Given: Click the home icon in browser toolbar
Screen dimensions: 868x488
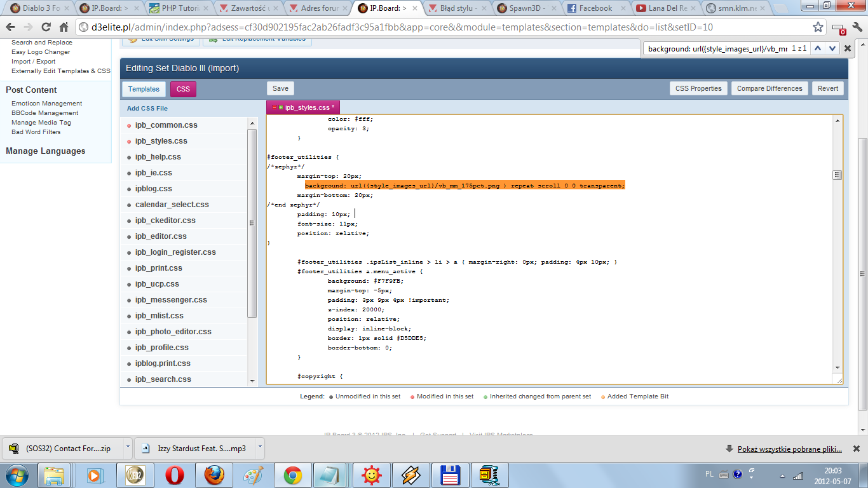Looking at the screenshot, I should tap(64, 27).
